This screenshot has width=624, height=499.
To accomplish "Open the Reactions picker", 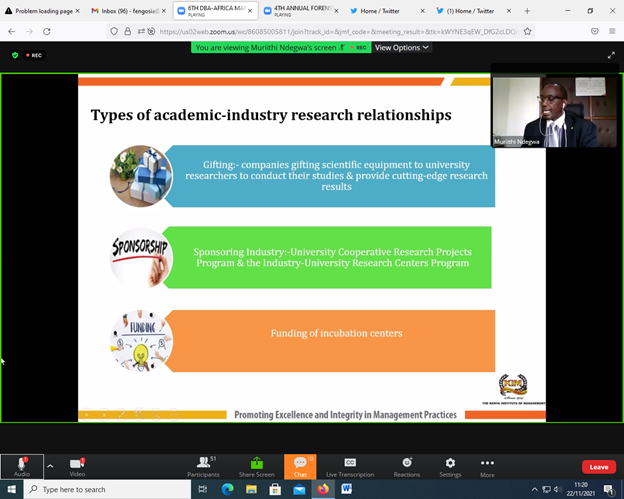I will 406,465.
